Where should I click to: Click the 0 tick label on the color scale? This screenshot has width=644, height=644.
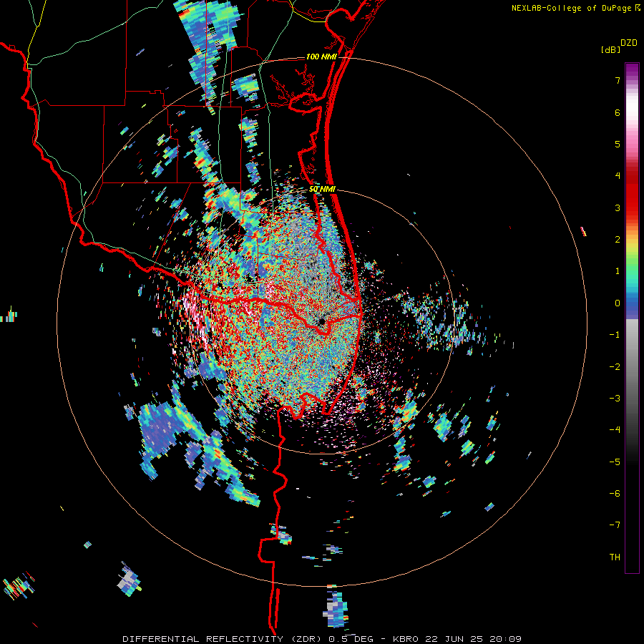(618, 303)
